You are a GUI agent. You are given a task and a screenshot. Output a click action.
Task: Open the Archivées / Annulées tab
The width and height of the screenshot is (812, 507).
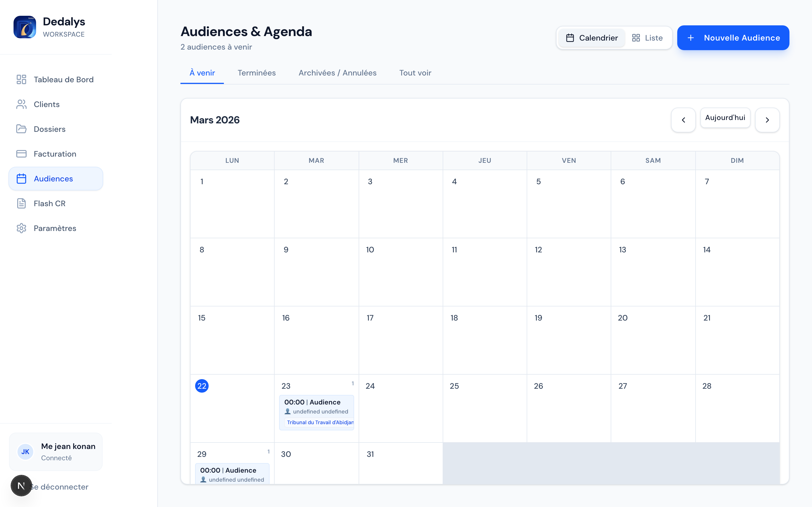[337, 73]
